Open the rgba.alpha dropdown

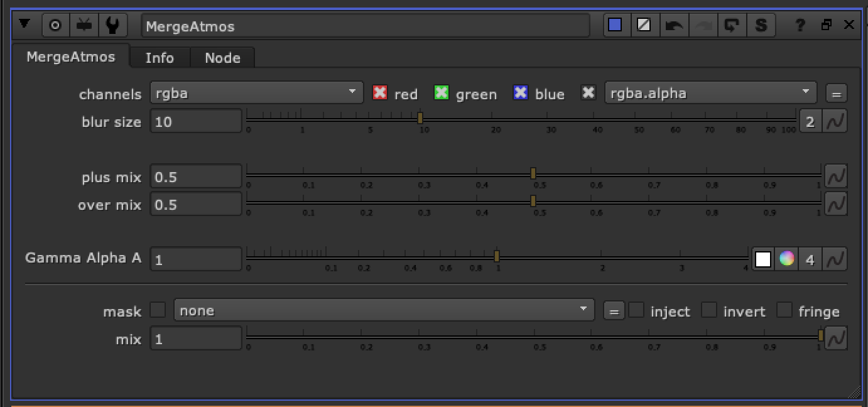pos(710,92)
